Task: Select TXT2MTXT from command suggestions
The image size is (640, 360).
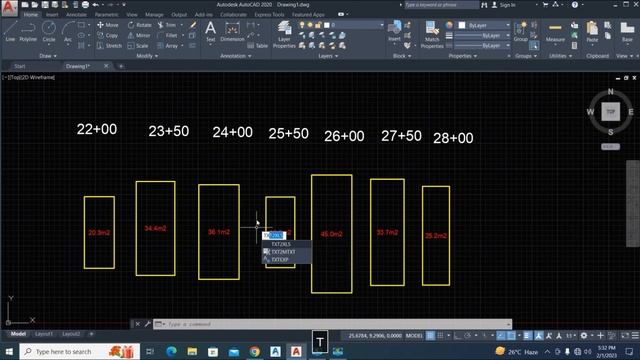Action: (x=286, y=252)
